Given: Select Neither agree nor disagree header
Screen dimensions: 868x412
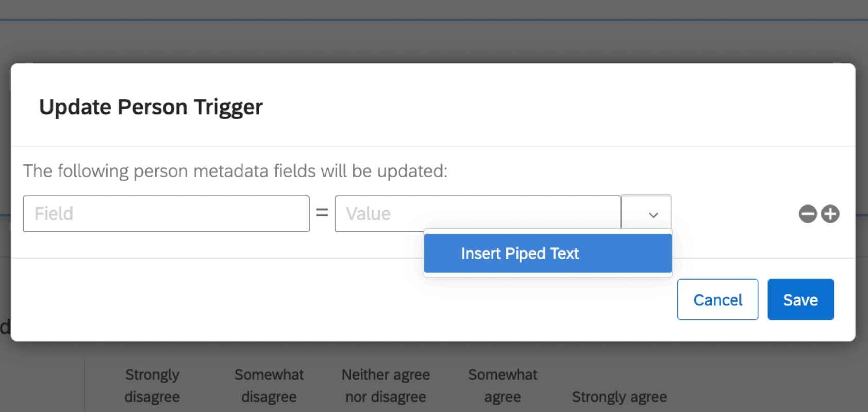Looking at the screenshot, I should (386, 385).
